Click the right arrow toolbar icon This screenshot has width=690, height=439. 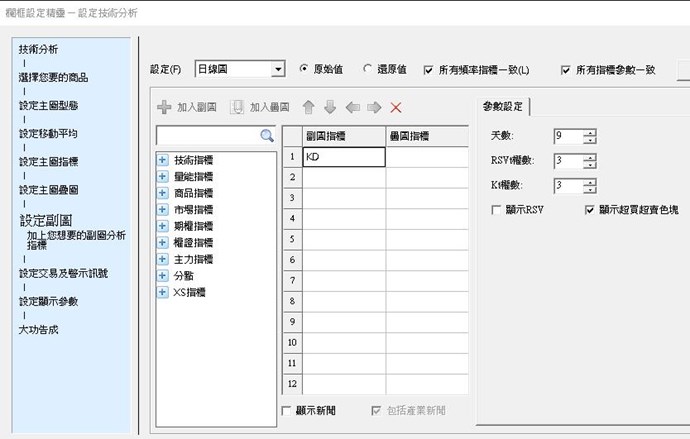(374, 106)
